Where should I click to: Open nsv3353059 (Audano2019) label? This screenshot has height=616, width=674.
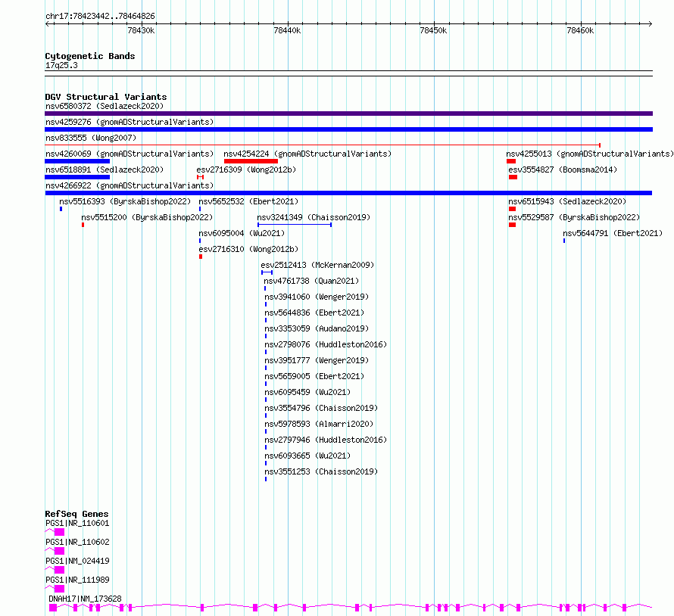(x=317, y=328)
